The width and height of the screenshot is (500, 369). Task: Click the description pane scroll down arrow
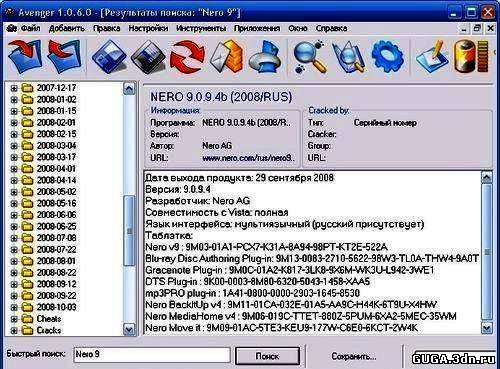[x=487, y=328]
